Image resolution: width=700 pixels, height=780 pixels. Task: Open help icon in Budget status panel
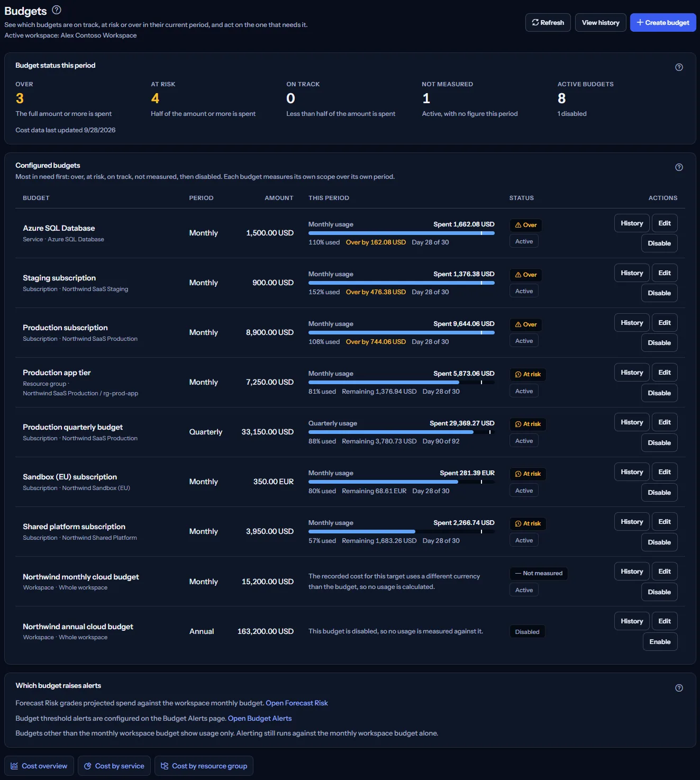tap(679, 67)
